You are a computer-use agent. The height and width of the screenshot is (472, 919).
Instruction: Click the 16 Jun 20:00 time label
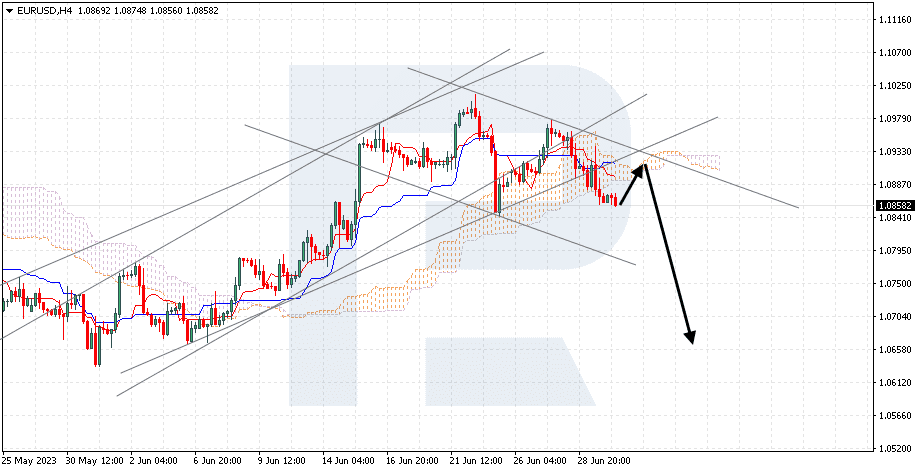click(x=411, y=461)
